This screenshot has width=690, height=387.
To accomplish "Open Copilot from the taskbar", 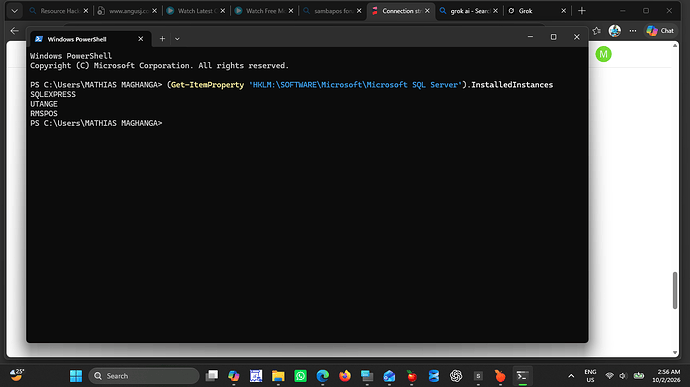I will pos(234,376).
